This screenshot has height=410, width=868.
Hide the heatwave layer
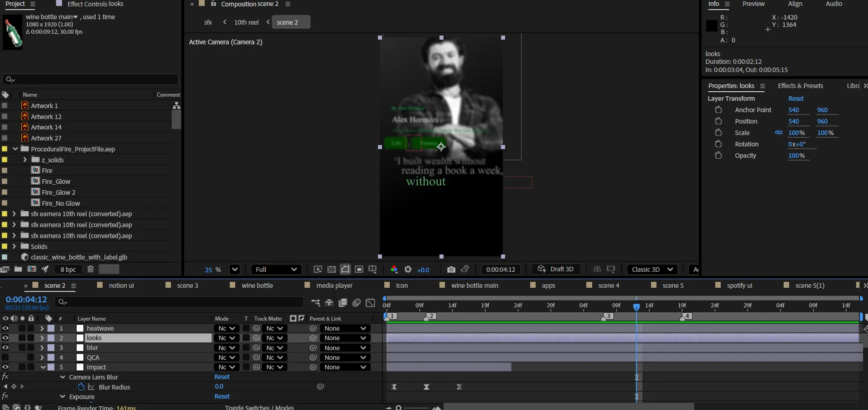[5, 328]
